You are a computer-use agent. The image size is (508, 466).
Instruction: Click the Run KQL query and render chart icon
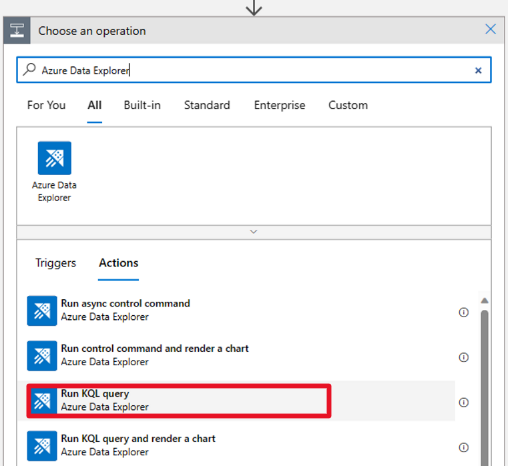(x=42, y=446)
